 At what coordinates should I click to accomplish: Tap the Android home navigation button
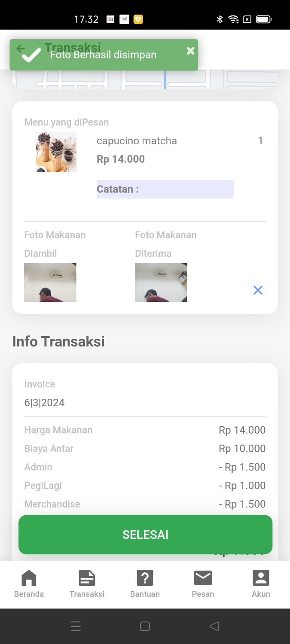pos(145,626)
